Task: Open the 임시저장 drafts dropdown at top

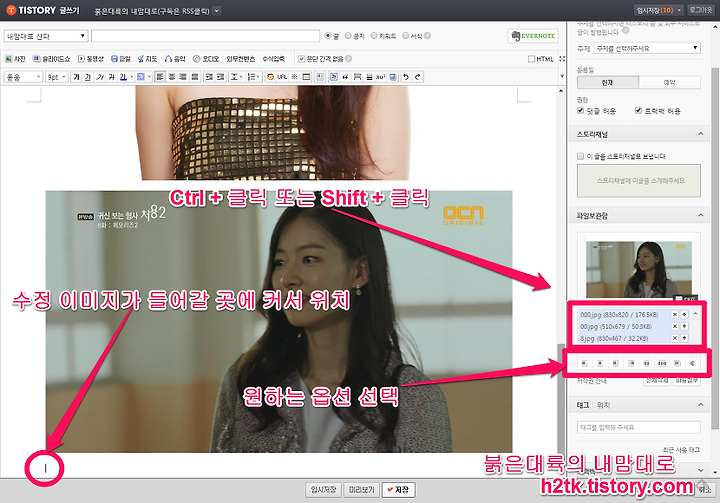Action: [x=659, y=10]
